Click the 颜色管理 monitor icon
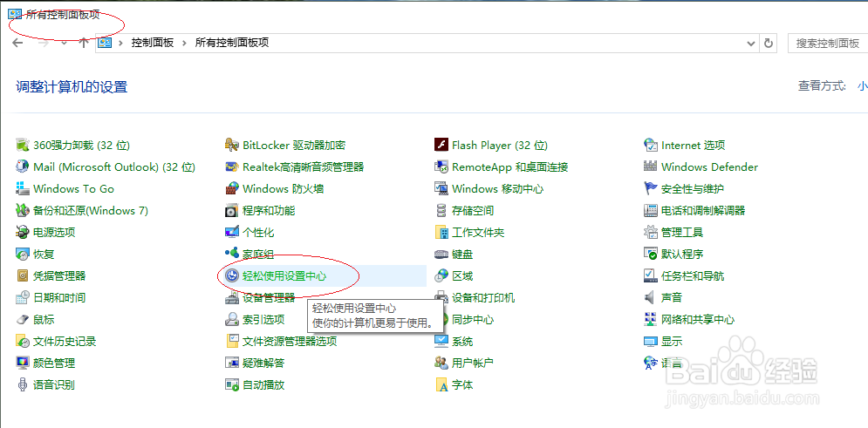This screenshot has height=428, width=868. pyautogui.click(x=23, y=363)
